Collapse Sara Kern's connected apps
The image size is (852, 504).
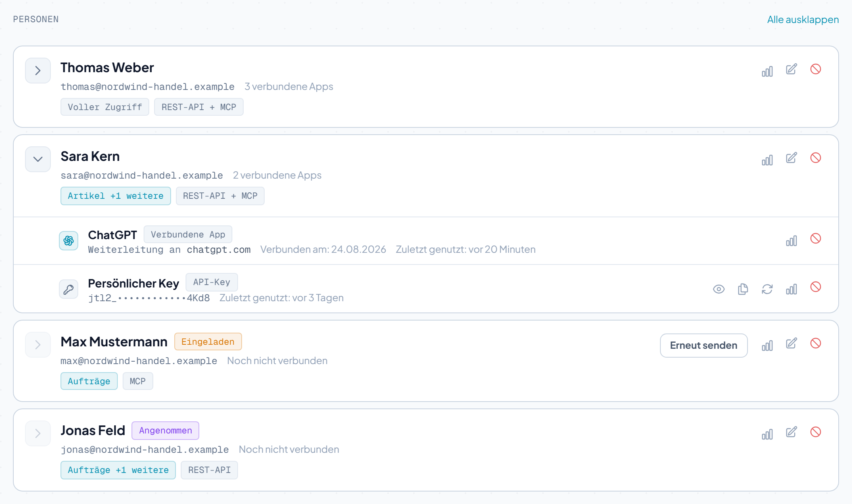(38, 159)
